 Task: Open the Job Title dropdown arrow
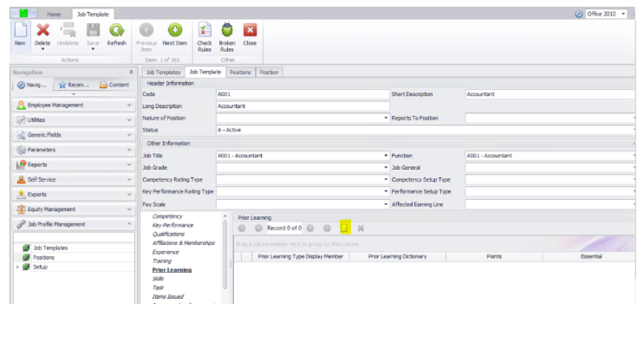pos(386,155)
